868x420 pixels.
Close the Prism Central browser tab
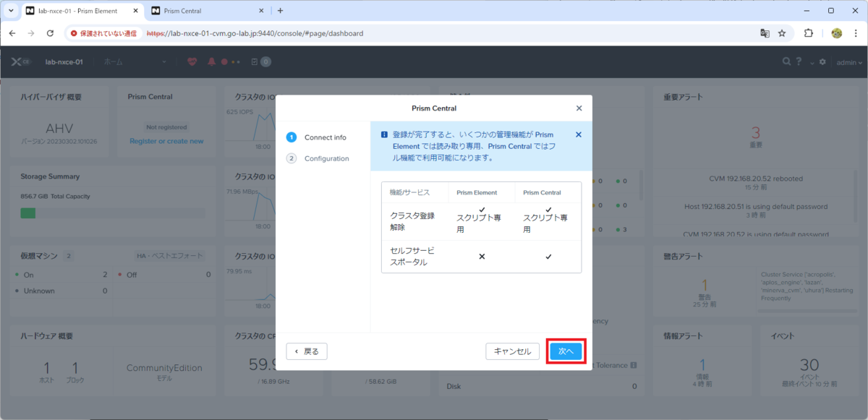click(x=261, y=11)
